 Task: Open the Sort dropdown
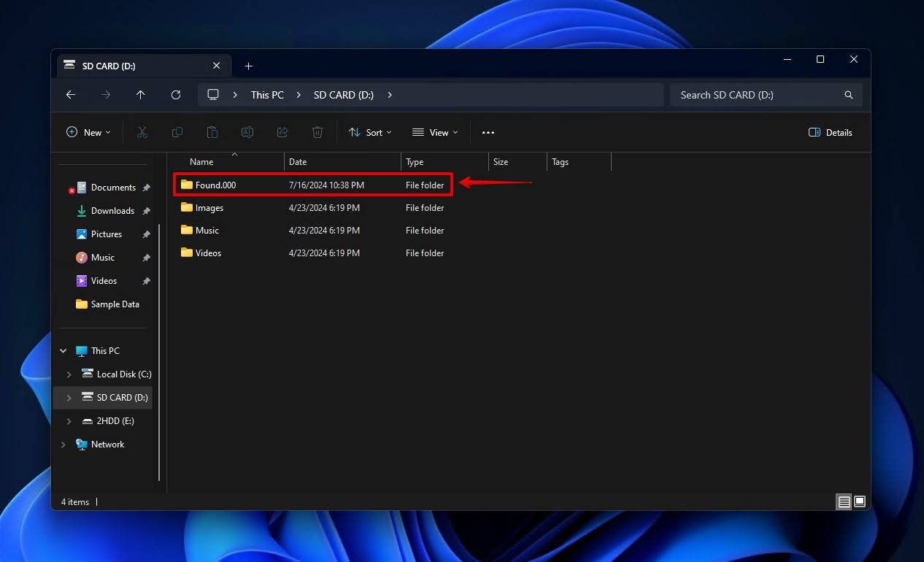[x=370, y=132]
